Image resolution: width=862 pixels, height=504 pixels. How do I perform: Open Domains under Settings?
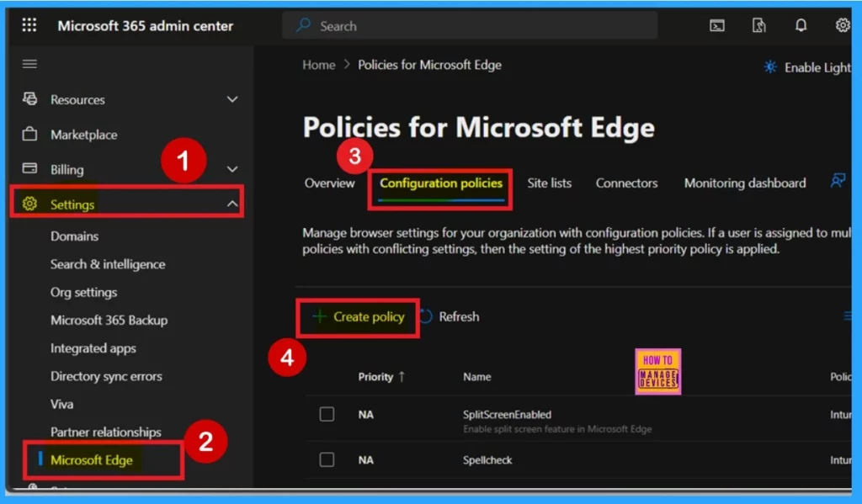coord(74,236)
